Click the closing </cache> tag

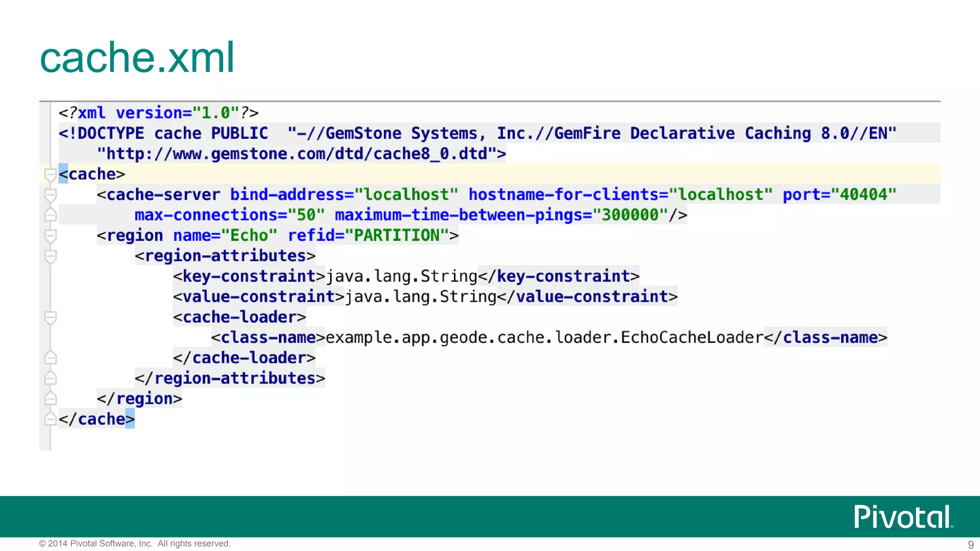pos(97,419)
